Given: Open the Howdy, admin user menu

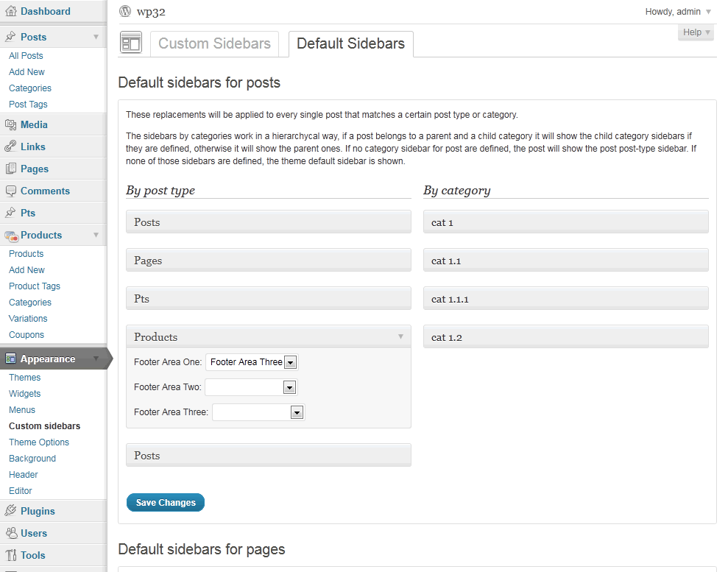Looking at the screenshot, I should pos(678,12).
